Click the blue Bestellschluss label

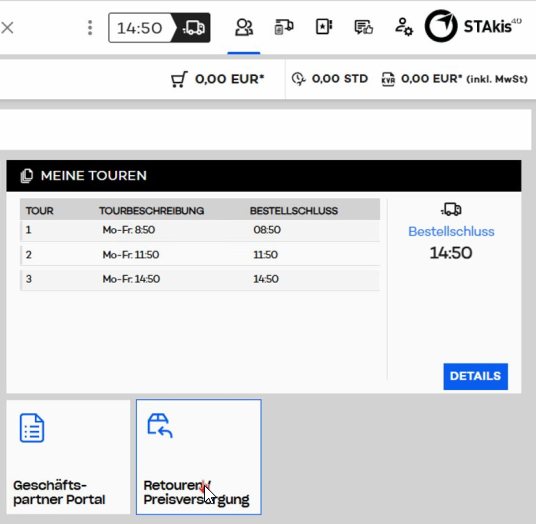click(x=451, y=232)
